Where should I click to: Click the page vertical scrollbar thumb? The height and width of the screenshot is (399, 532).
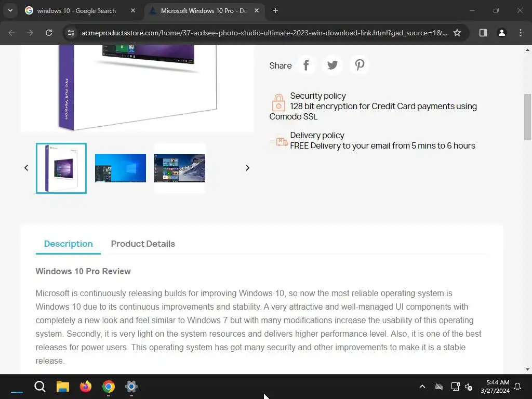pyautogui.click(x=527, y=117)
